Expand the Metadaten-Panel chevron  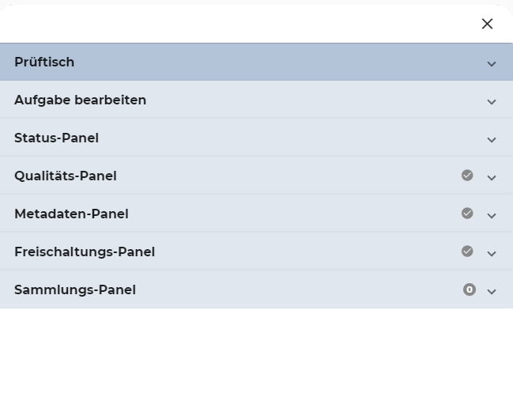point(492,215)
